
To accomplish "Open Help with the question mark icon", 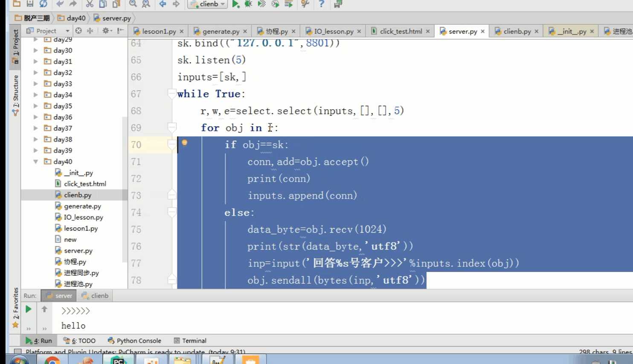I will [x=321, y=4].
